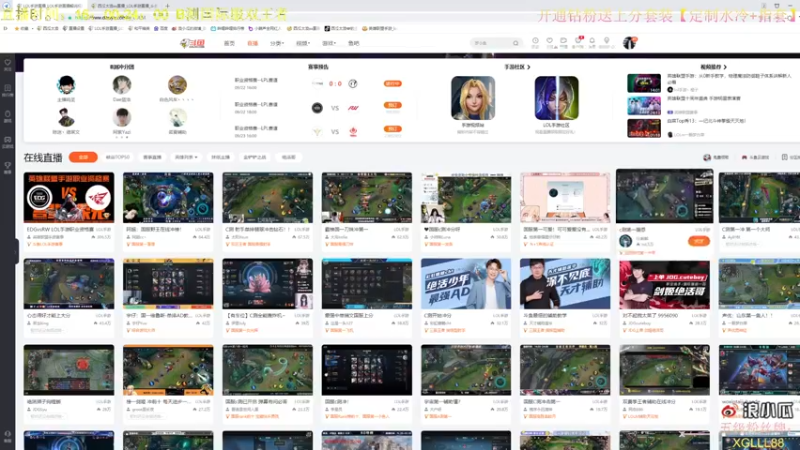Open the LOL手游社区 community tile
The image size is (800, 450).
pos(557,98)
